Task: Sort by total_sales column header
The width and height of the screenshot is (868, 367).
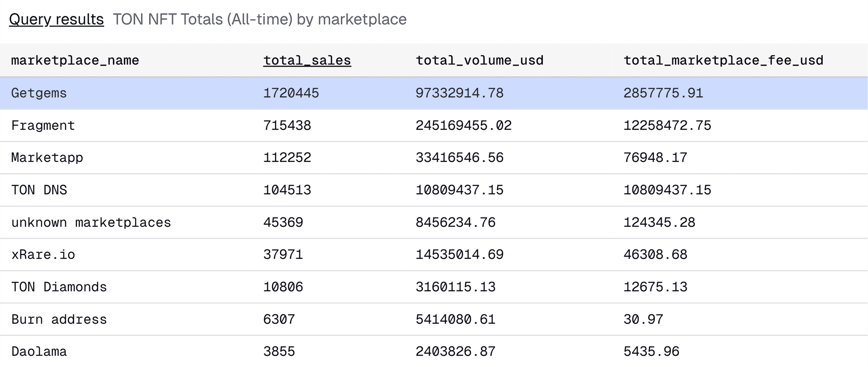Action: pos(307,60)
